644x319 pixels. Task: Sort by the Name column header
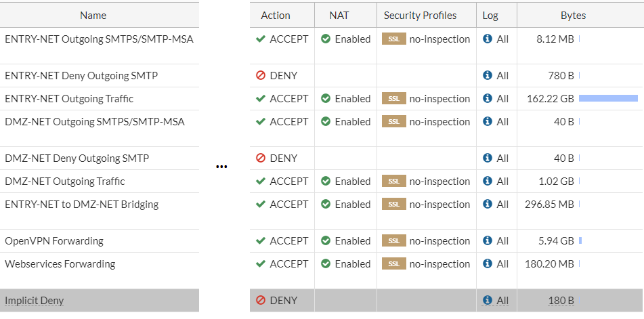(x=93, y=16)
